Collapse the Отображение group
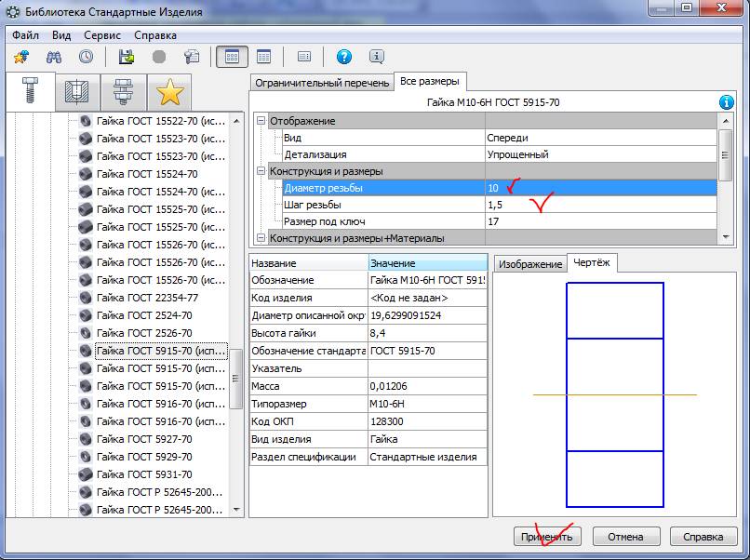The height and width of the screenshot is (560, 750). pos(261,121)
